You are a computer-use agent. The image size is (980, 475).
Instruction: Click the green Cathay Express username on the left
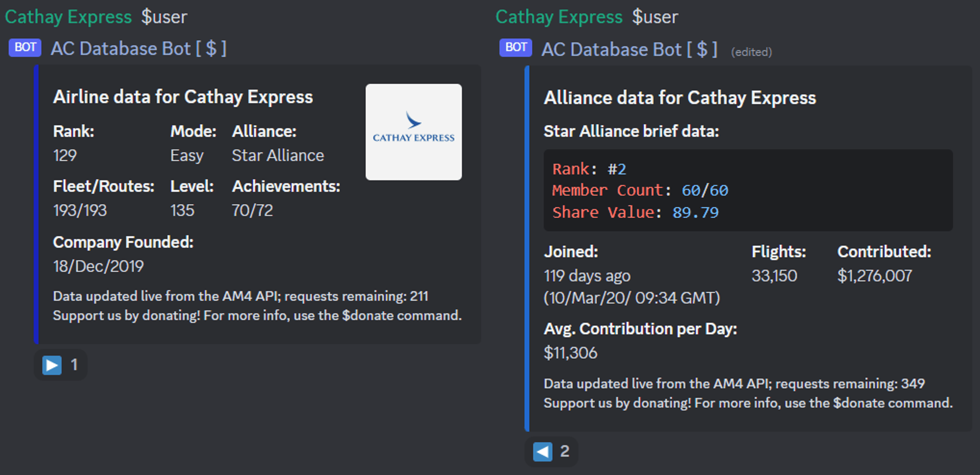coord(69,17)
